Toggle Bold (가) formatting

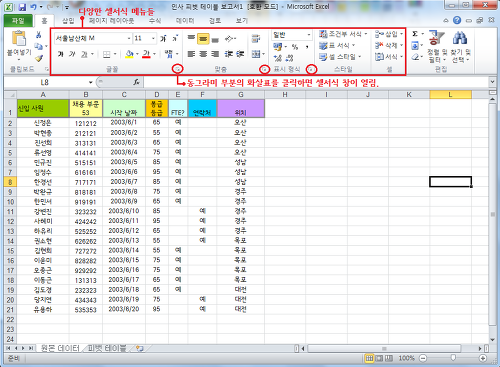click(x=60, y=54)
